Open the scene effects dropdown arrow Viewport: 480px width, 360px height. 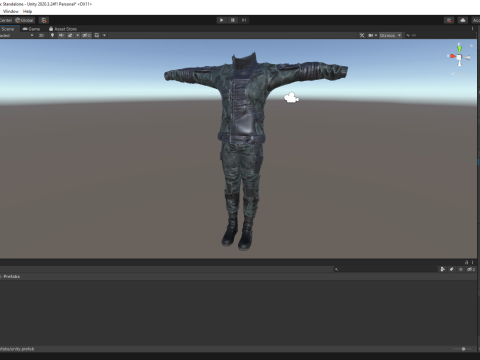(78, 35)
